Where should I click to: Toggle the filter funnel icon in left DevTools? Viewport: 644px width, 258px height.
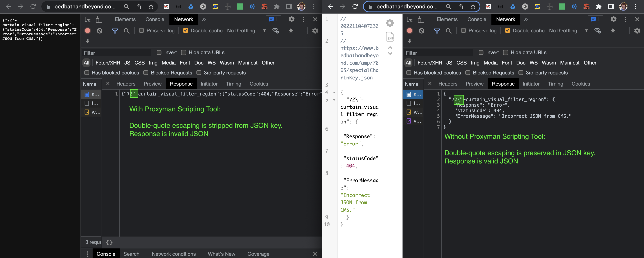(x=115, y=31)
